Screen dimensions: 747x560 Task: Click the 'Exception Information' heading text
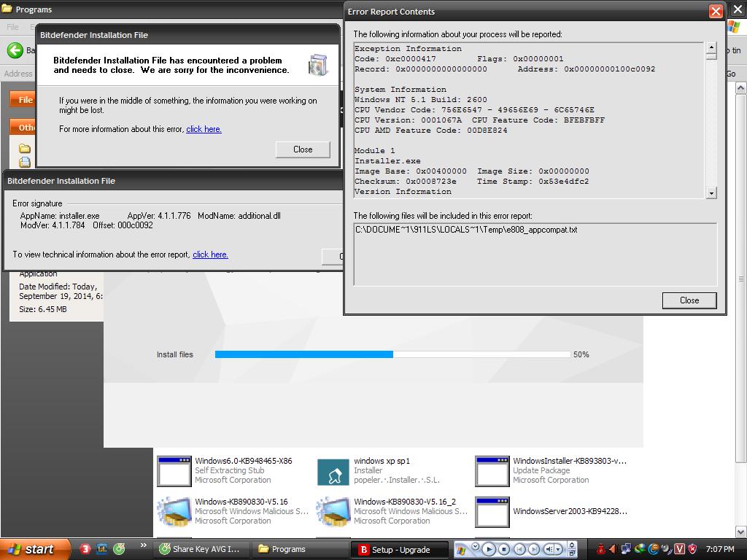[x=408, y=49]
